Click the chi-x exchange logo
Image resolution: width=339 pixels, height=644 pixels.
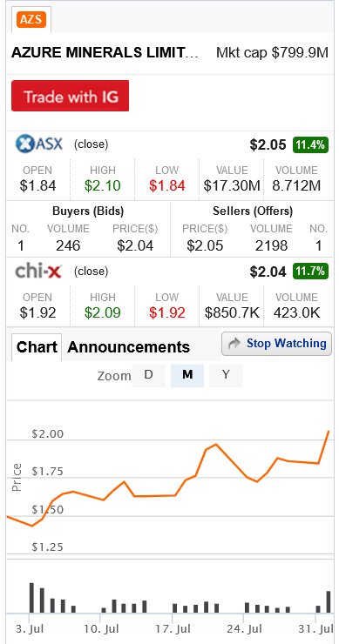click(38, 271)
